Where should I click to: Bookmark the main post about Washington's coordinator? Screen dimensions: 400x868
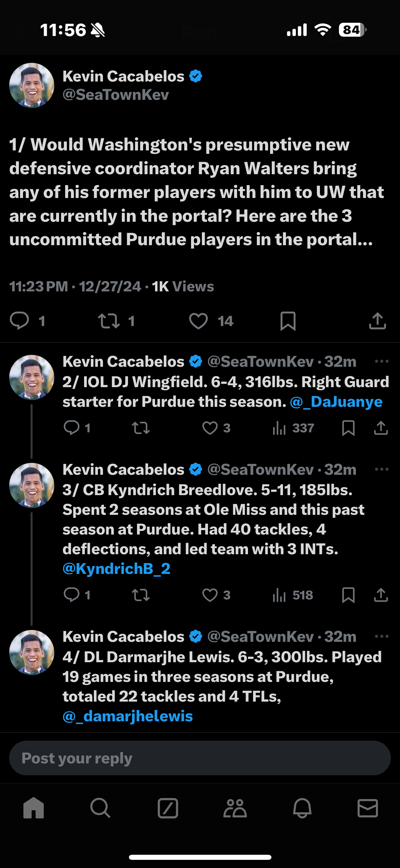point(288,321)
